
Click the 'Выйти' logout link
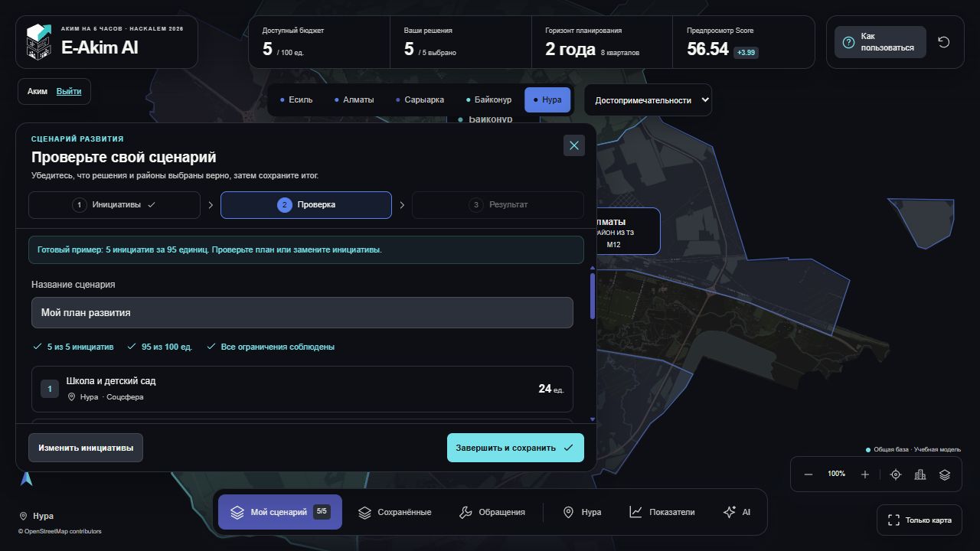[x=69, y=91]
